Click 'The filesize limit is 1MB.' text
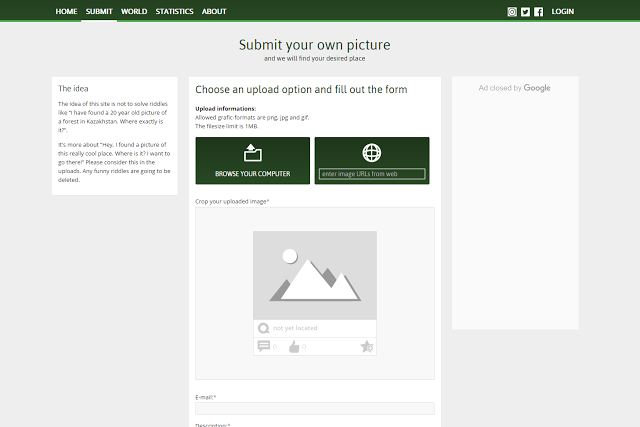The height and width of the screenshot is (427, 640). click(227, 126)
